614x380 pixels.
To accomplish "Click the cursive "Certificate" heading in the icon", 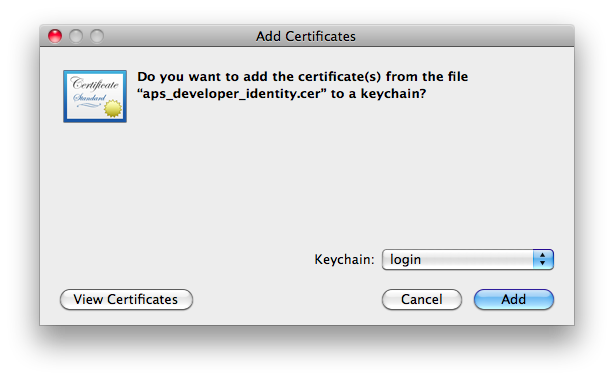I will 95,84.
